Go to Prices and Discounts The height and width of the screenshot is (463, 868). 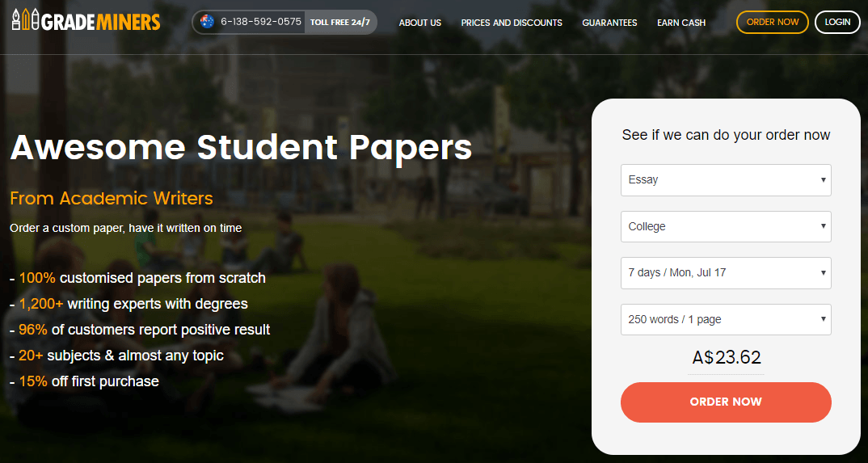click(512, 23)
